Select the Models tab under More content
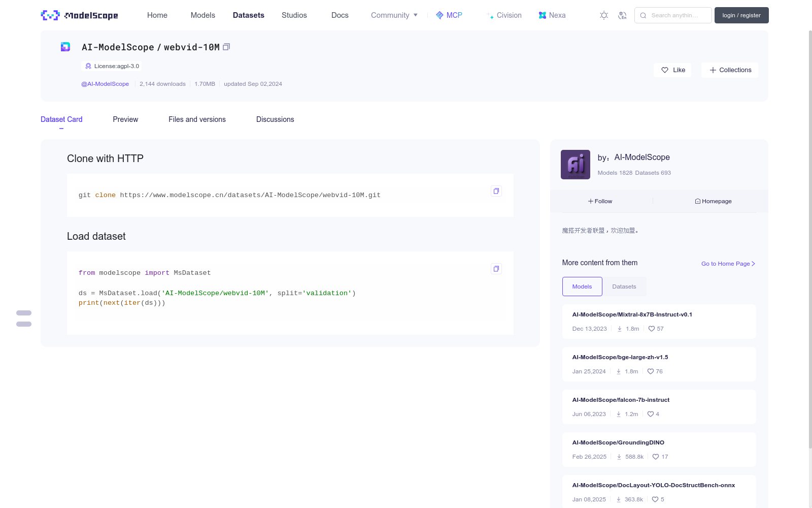The height and width of the screenshot is (508, 812). click(x=582, y=287)
